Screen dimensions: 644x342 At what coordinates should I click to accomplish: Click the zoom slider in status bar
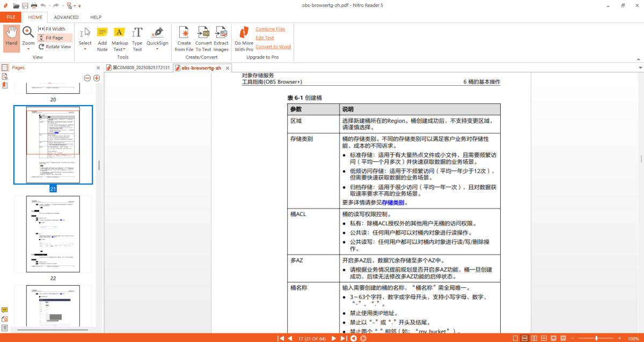click(x=597, y=338)
